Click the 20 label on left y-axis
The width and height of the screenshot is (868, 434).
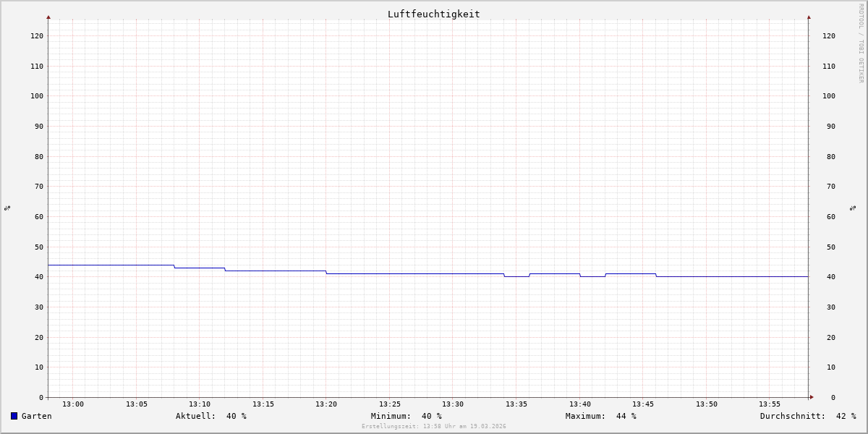[x=39, y=337]
